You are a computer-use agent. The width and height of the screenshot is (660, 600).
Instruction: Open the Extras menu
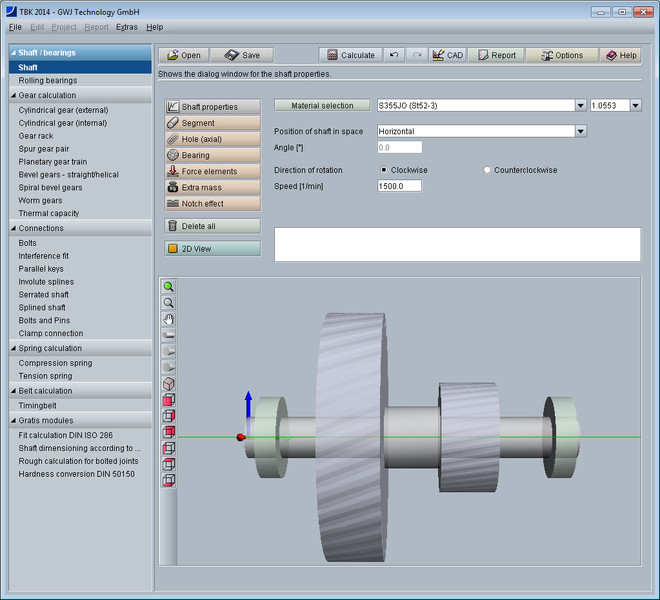(x=126, y=27)
